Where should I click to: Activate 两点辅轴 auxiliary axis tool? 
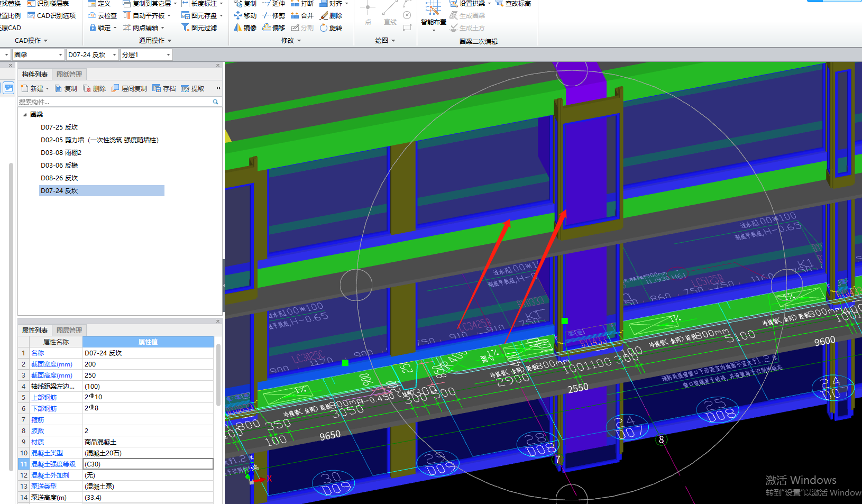143,28
